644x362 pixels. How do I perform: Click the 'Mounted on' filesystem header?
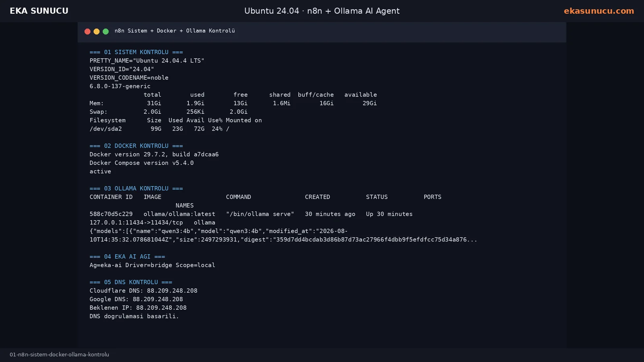point(244,120)
